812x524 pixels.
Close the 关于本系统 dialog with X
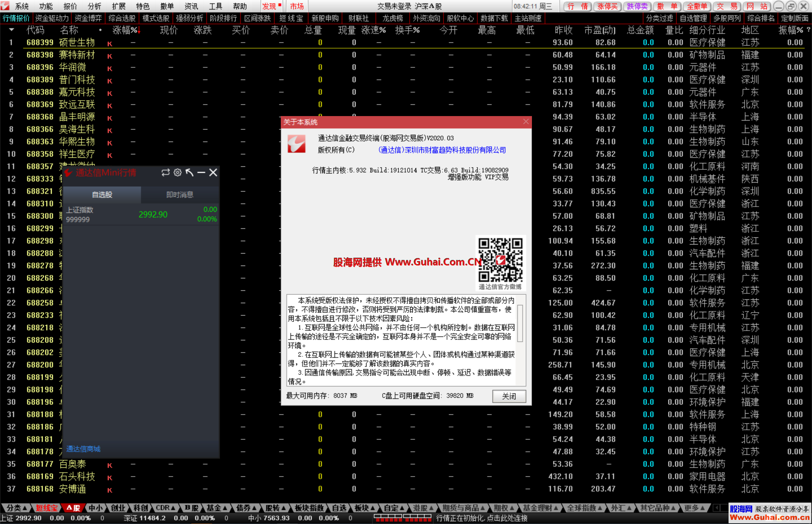pyautogui.click(x=526, y=122)
